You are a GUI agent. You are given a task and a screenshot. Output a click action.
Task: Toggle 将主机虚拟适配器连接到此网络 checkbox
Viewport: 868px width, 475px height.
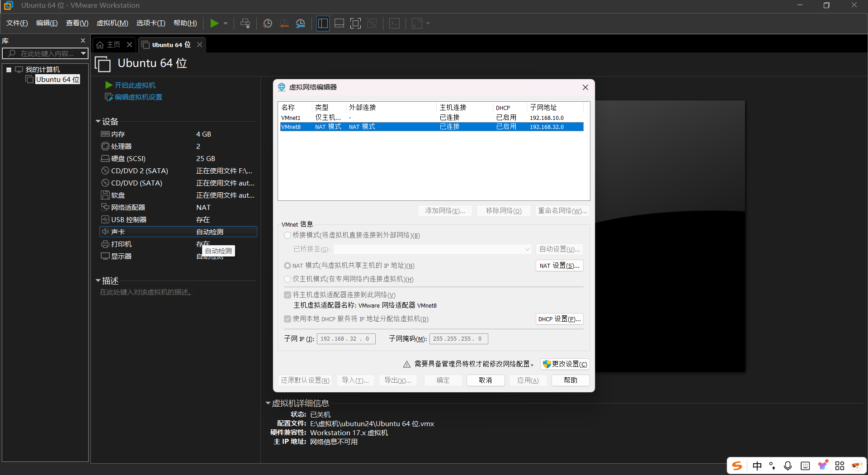(x=287, y=295)
